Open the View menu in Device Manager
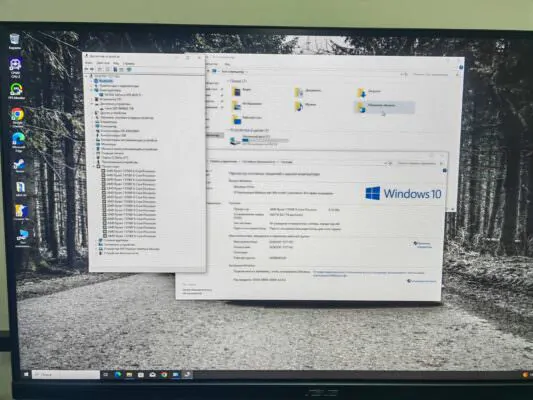Image resolution: width=533 pixels, height=400 pixels. (x=116, y=63)
